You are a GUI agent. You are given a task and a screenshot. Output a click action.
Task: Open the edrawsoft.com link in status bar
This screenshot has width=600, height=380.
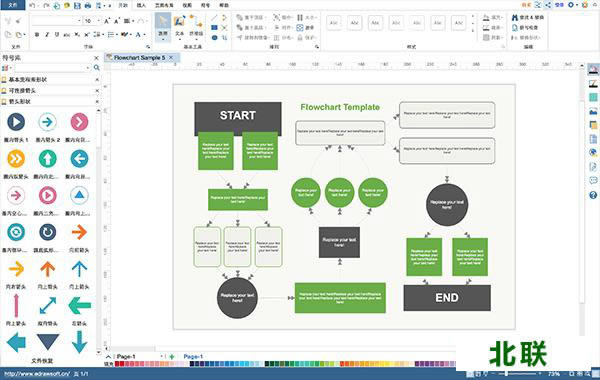37,374
